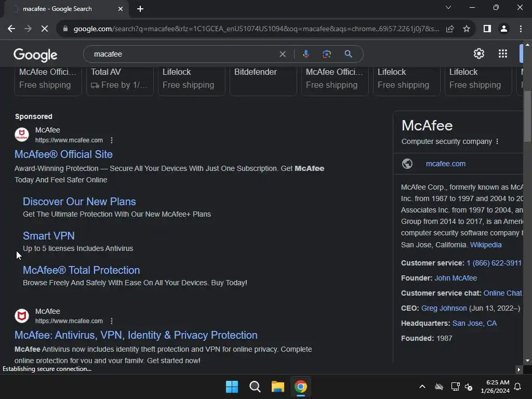Share this page via the share icon
This screenshot has height=399, width=532.
(450, 29)
